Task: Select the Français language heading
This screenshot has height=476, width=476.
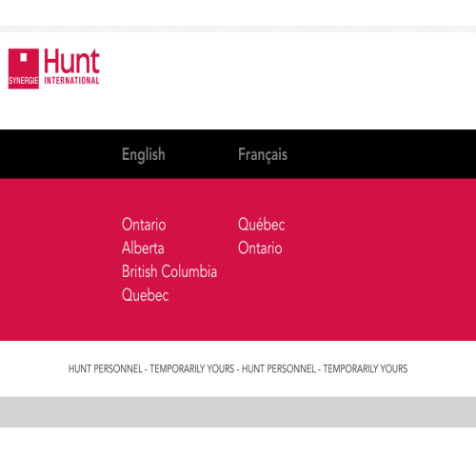Action: pos(263,155)
